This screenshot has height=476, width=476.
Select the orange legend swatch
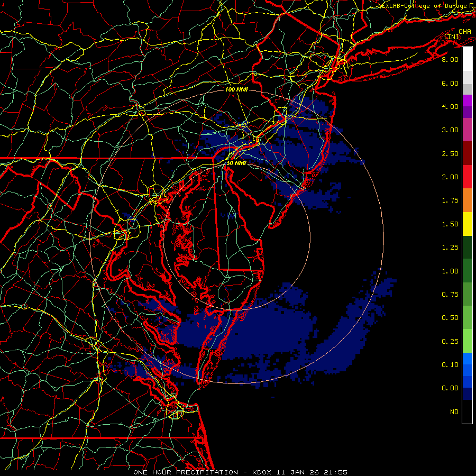[467, 200]
